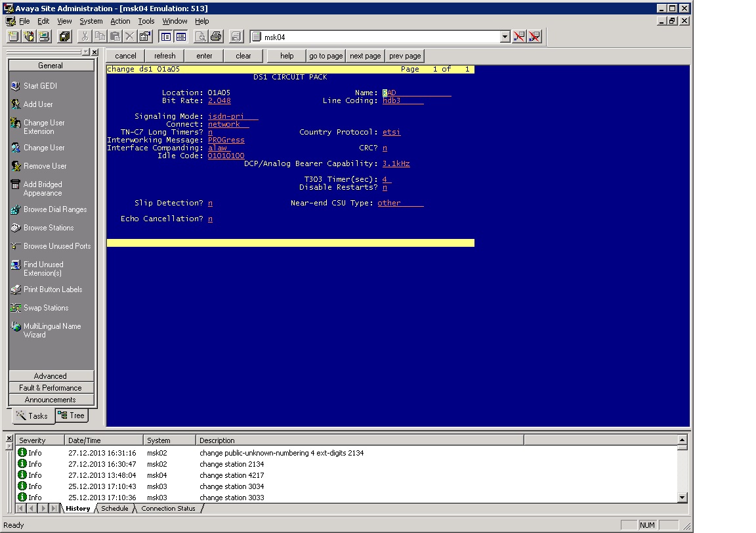The width and height of the screenshot is (756, 533).
Task: Open the msk04 system dropdown
Action: click(505, 37)
